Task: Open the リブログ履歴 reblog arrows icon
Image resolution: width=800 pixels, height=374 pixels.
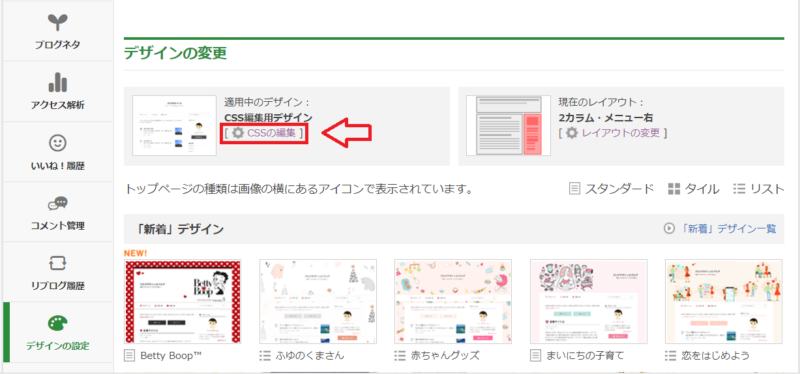Action: tap(58, 263)
